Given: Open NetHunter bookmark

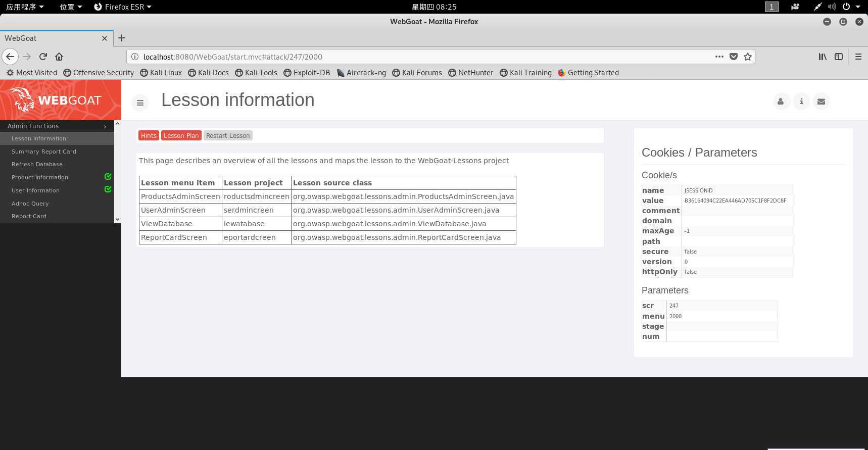Looking at the screenshot, I should tap(470, 73).
